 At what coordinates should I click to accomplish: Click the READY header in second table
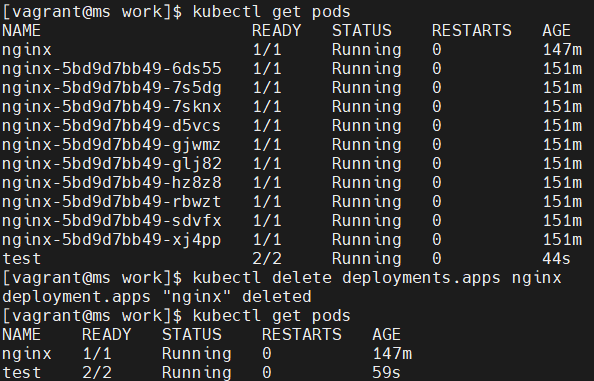pyautogui.click(x=106, y=335)
